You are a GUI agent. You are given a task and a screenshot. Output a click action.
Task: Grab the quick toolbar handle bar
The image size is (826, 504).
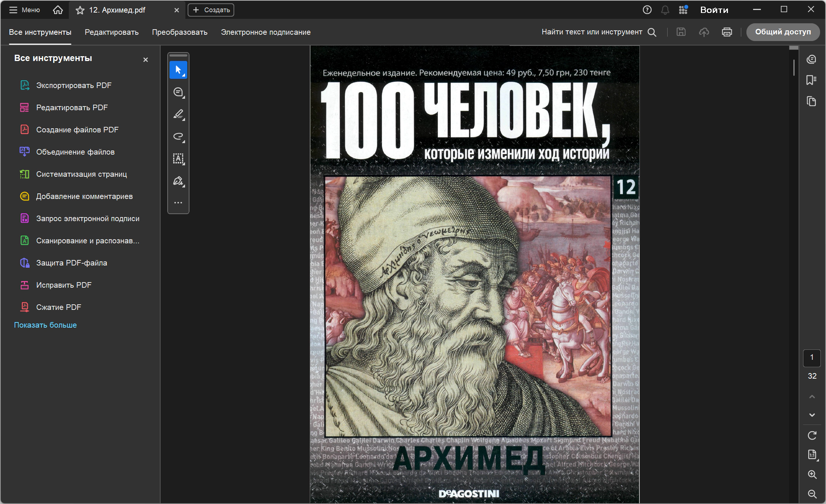(x=178, y=55)
